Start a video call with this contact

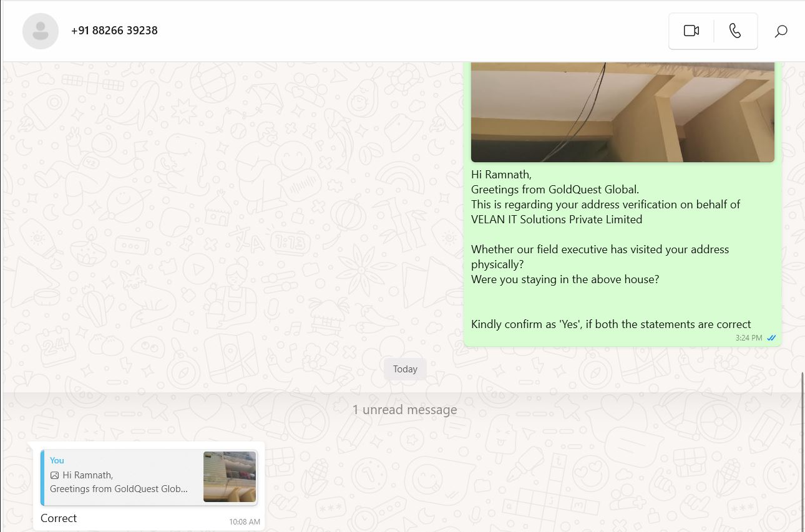691,31
